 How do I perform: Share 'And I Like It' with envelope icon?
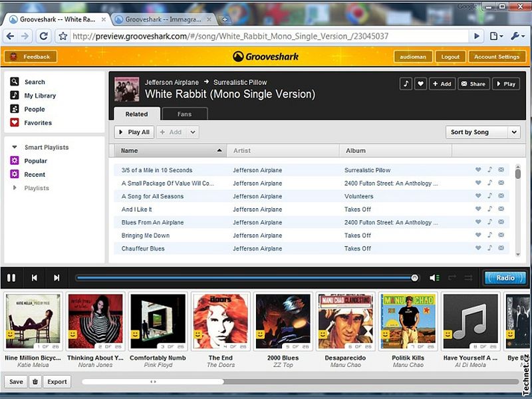501,209
